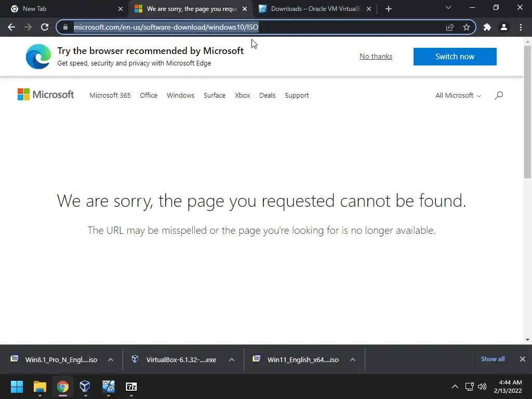
Task: Open VirtualBox from the taskbar
Action: point(85,387)
